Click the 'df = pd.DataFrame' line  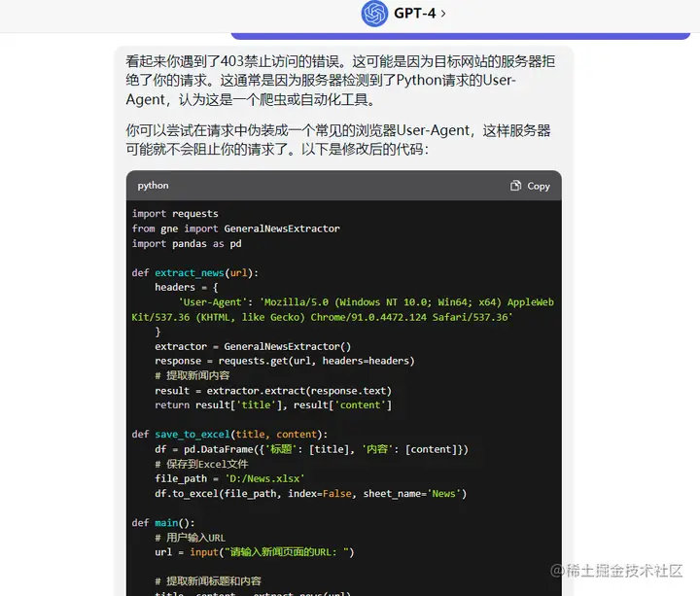coord(311,449)
